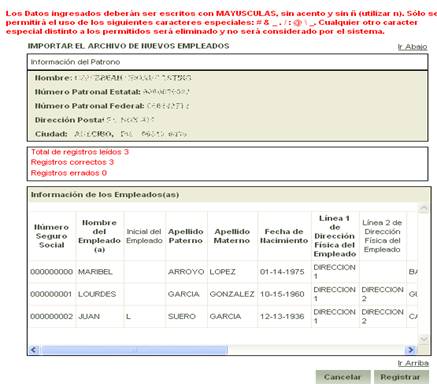Click vertical scrollbar up arrow
The image size is (437, 384).
pos(423,209)
